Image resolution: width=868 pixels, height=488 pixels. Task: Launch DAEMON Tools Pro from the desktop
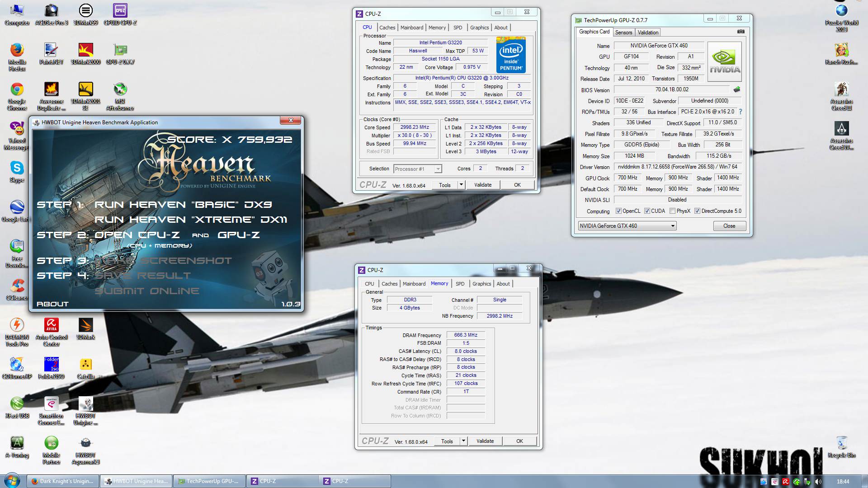click(17, 332)
